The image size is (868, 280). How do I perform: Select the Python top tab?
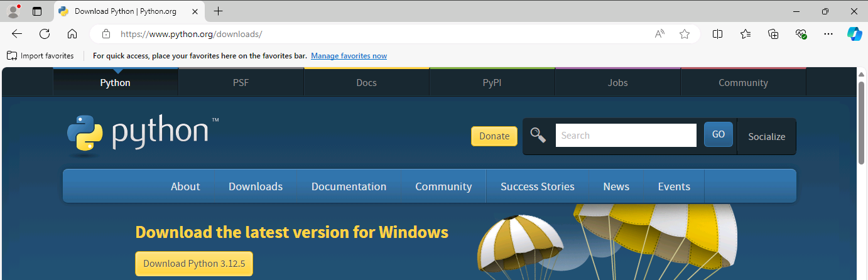(116, 82)
